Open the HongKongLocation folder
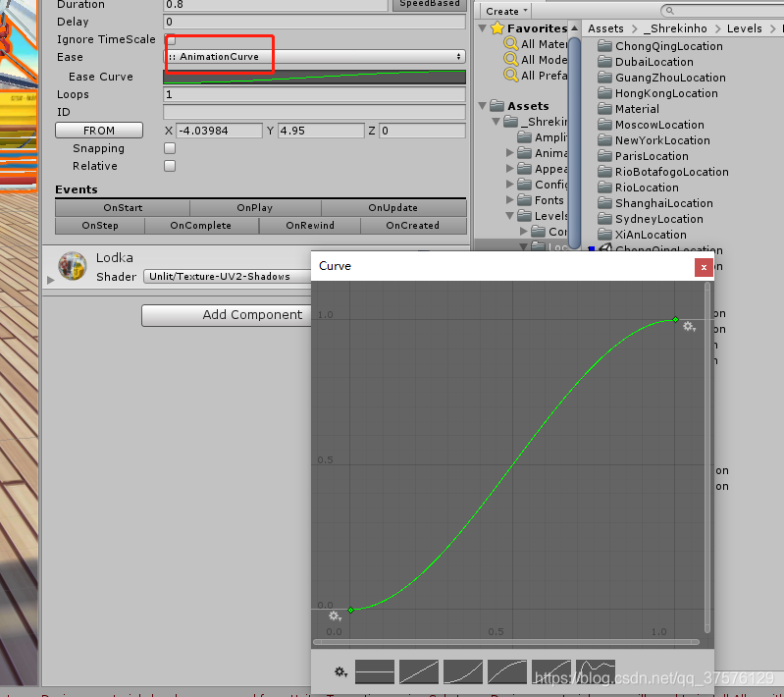784x697 pixels. point(657,93)
